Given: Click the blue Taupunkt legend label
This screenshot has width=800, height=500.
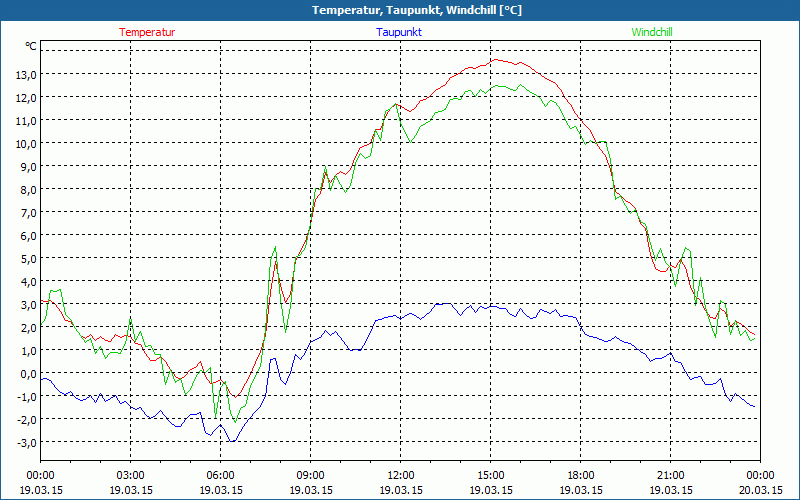Looking at the screenshot, I should [x=399, y=32].
